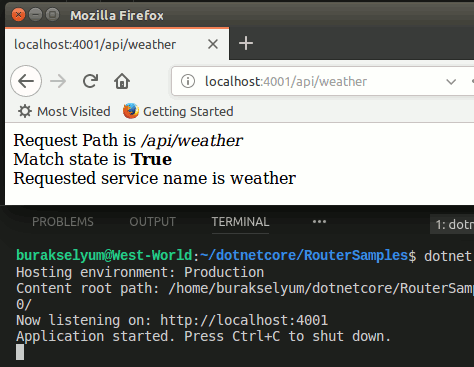
Task: Switch to the PROBLEMS panel tab
Action: click(x=63, y=222)
